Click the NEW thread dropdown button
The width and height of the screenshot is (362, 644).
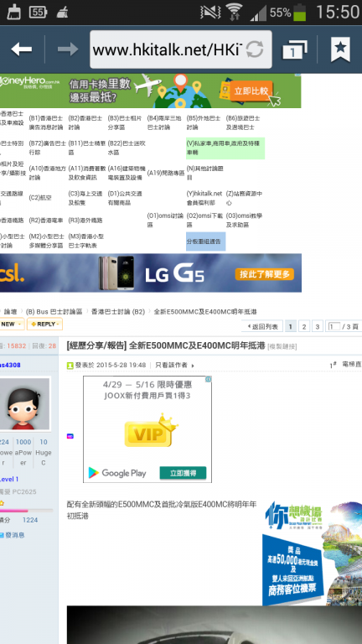click(x=12, y=324)
